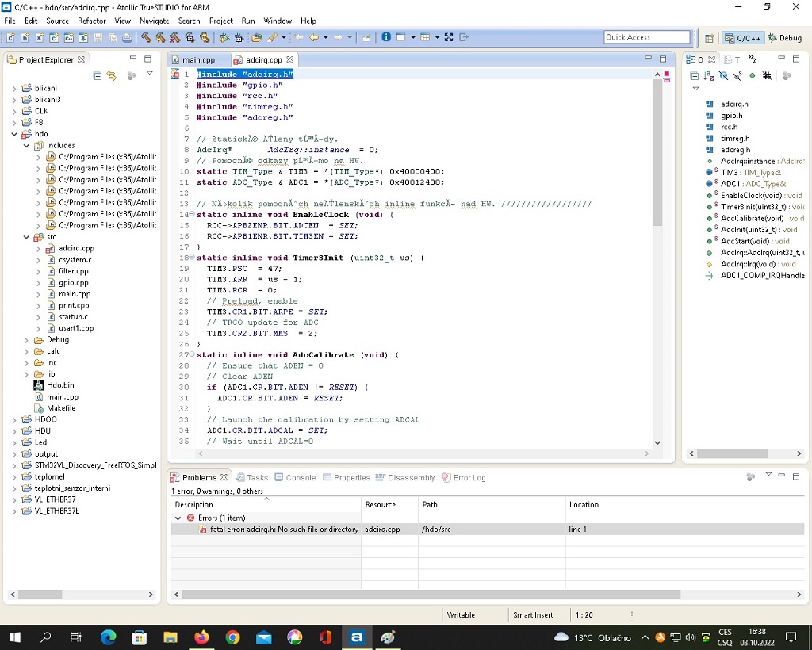This screenshot has height=650, width=812.
Task: Sort Outline items alphabetically
Action: point(708,76)
